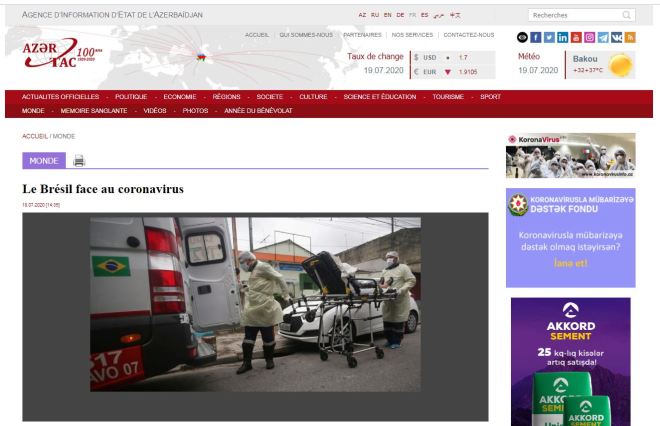Click the Facebook social icon
The width and height of the screenshot is (660, 426).
pos(536,37)
